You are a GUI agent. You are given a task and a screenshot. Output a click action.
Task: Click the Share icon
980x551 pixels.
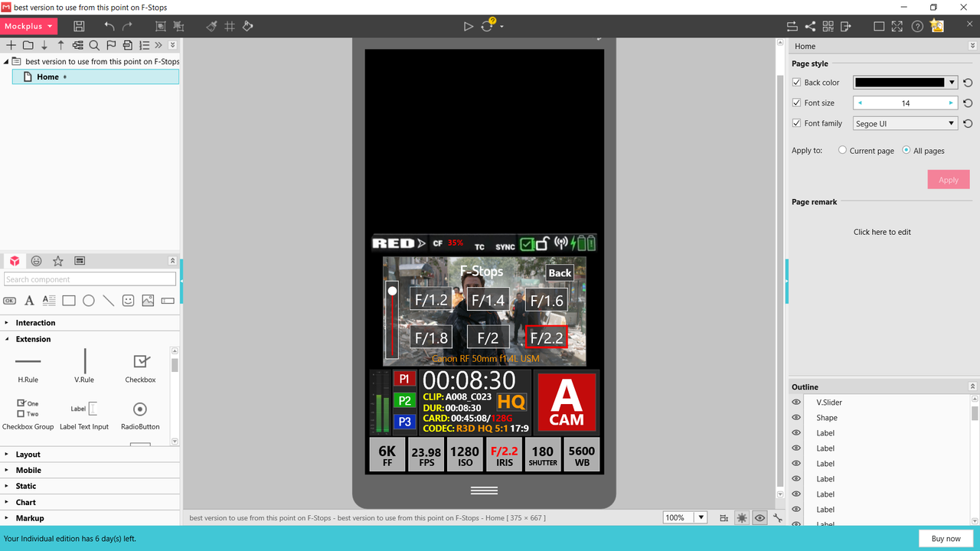click(810, 26)
